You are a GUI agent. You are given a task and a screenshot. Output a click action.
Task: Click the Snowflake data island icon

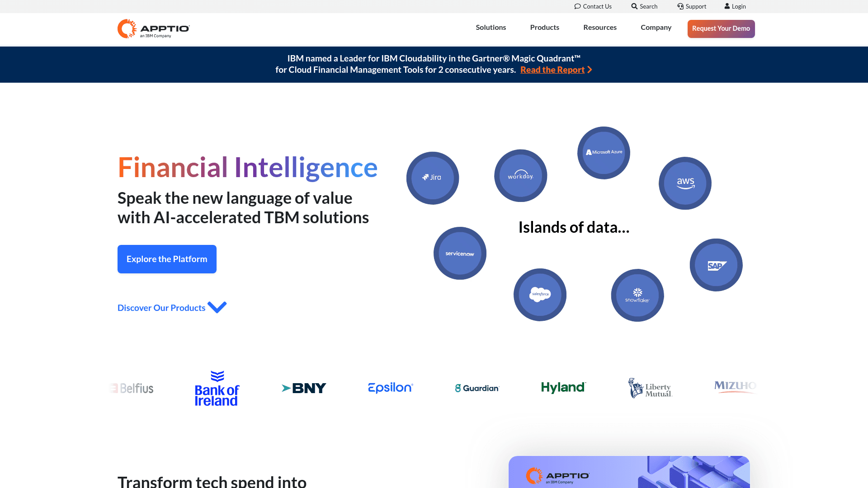637,295
